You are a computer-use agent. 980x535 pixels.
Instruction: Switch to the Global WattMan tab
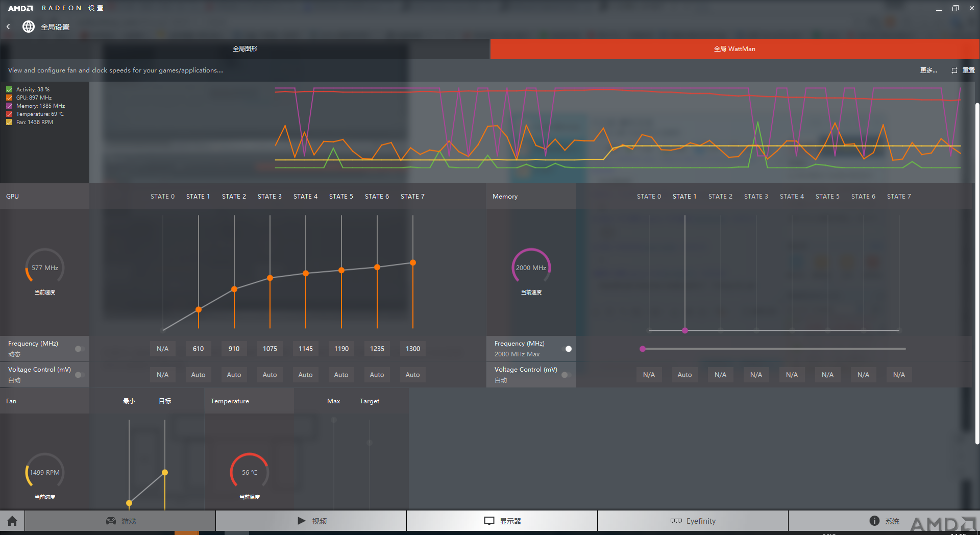coord(735,49)
